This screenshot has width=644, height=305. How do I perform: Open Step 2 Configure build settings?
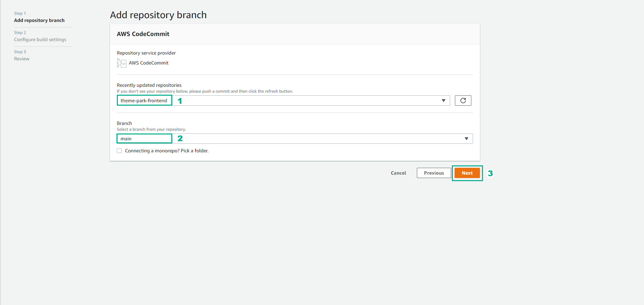(x=40, y=39)
